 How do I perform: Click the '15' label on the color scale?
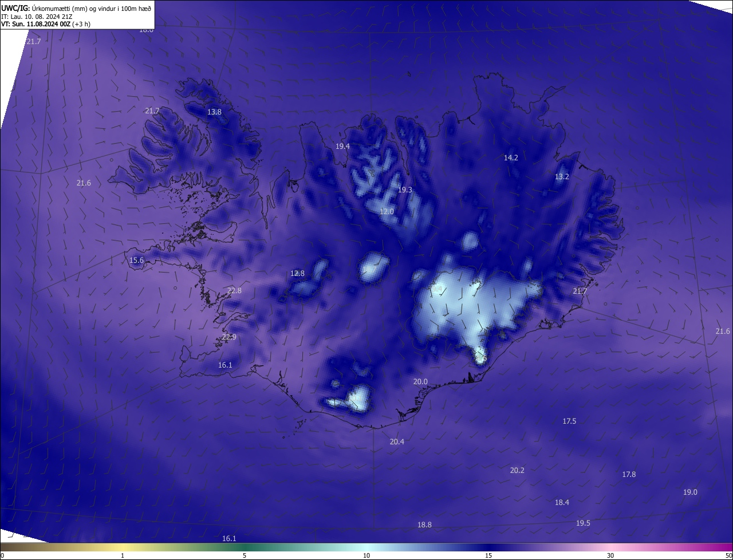click(x=488, y=555)
